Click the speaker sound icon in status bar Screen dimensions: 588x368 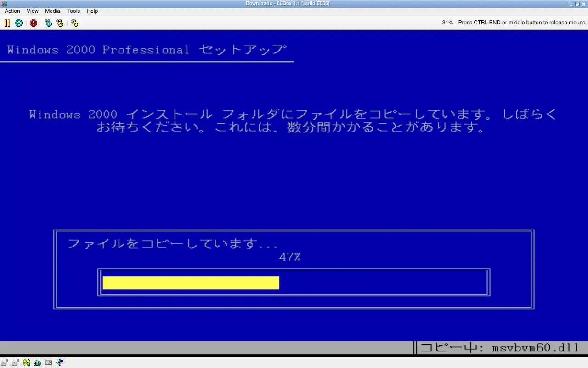click(x=60, y=362)
